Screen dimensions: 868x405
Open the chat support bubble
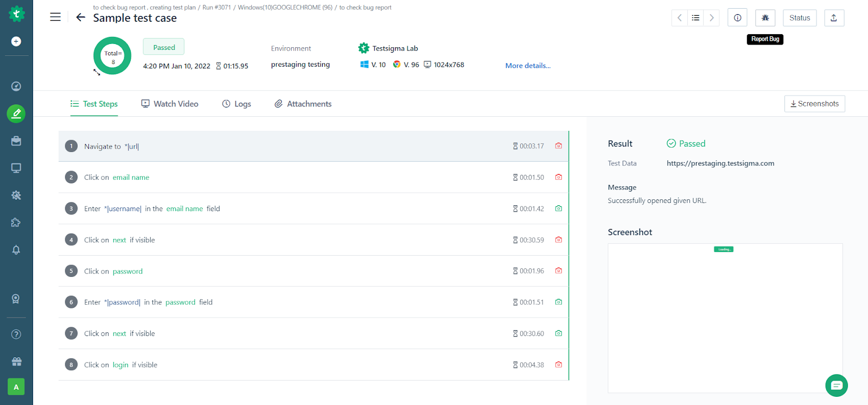click(837, 385)
